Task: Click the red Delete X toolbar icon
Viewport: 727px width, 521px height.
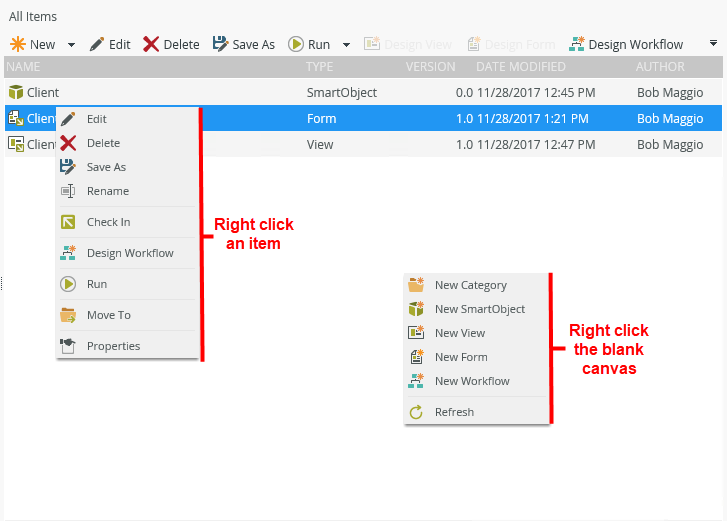Action: coord(151,44)
